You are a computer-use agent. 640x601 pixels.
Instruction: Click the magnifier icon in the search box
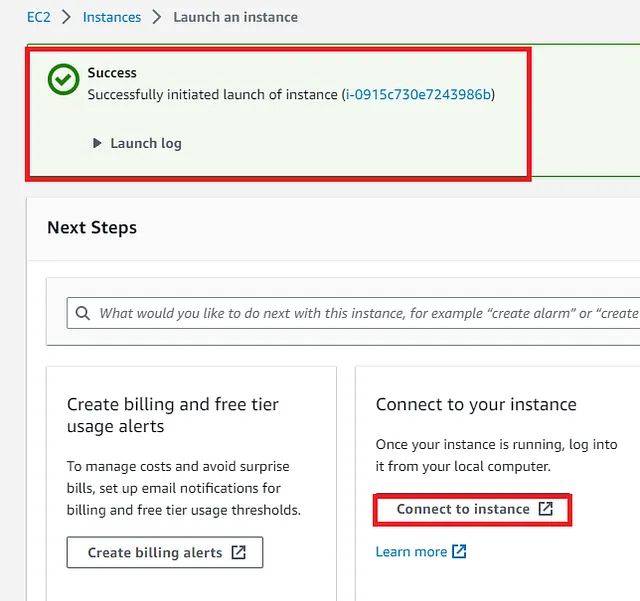[x=83, y=313]
